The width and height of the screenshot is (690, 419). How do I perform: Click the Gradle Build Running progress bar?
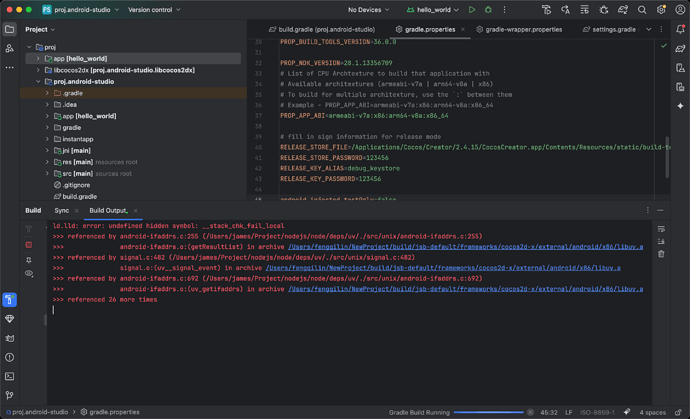coord(488,412)
